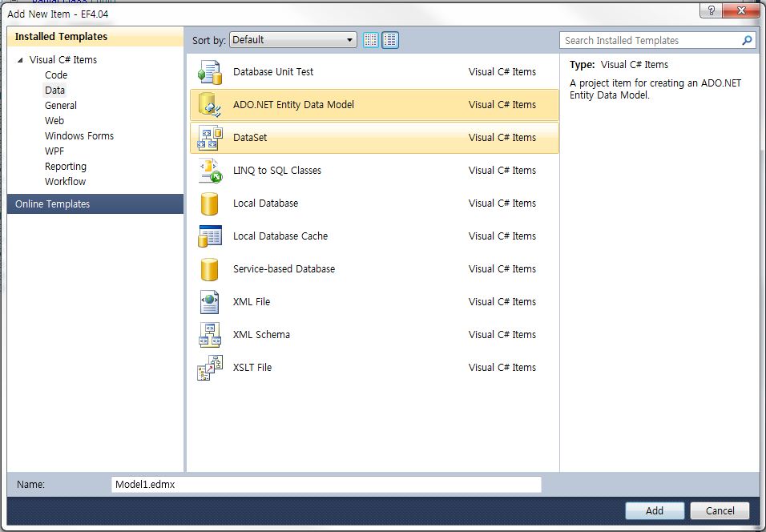Click the DataSet template icon
Screen dimensions: 766x532
(x=210, y=137)
